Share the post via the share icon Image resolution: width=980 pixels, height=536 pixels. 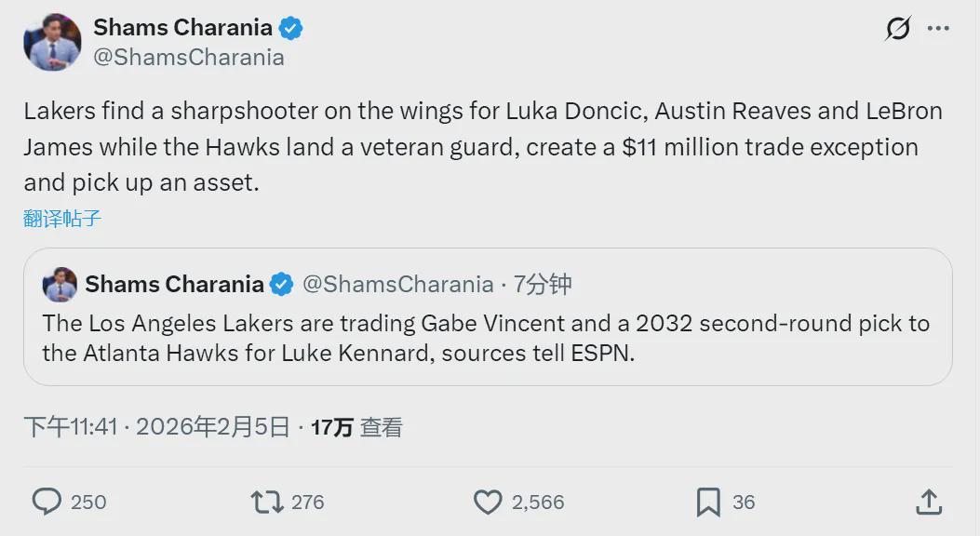tap(928, 502)
